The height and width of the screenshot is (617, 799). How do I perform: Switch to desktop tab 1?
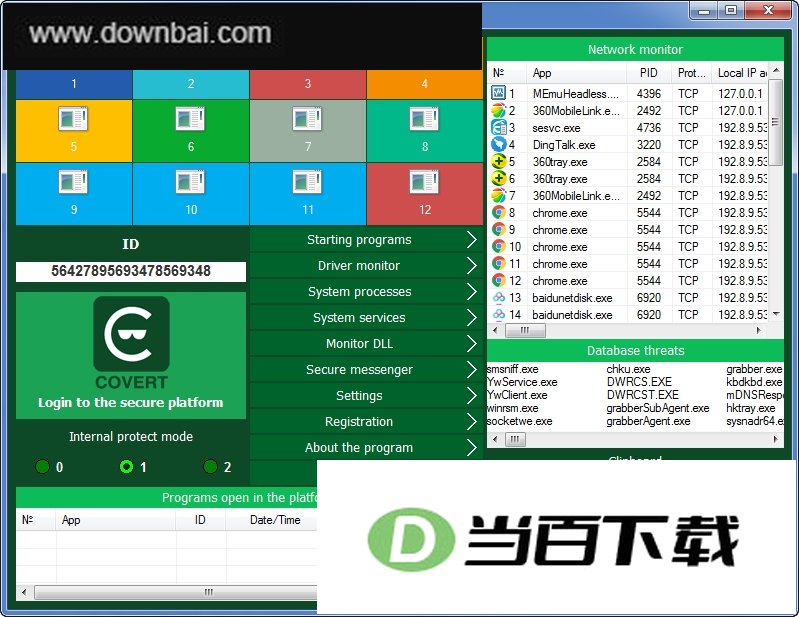(74, 84)
